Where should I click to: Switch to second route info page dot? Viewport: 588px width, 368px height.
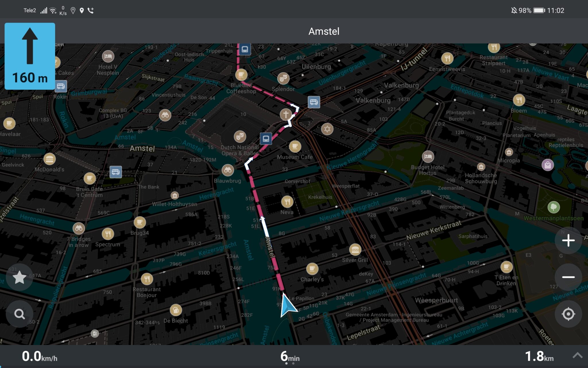coord(293,363)
